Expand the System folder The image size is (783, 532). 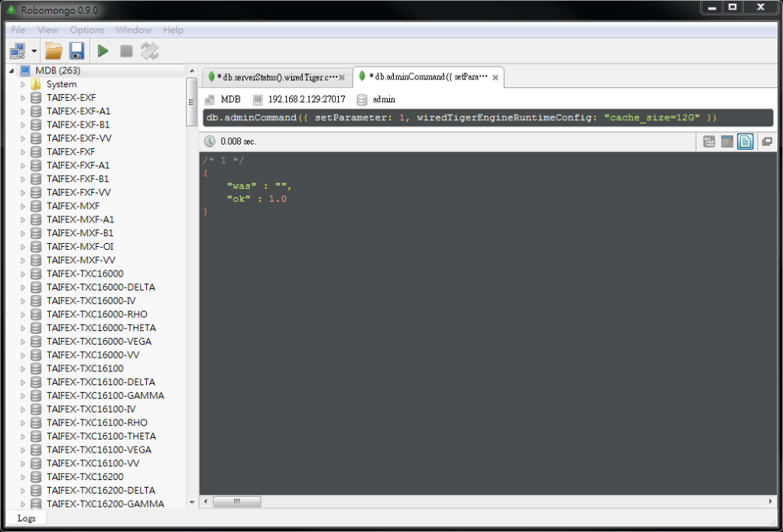click(22, 84)
